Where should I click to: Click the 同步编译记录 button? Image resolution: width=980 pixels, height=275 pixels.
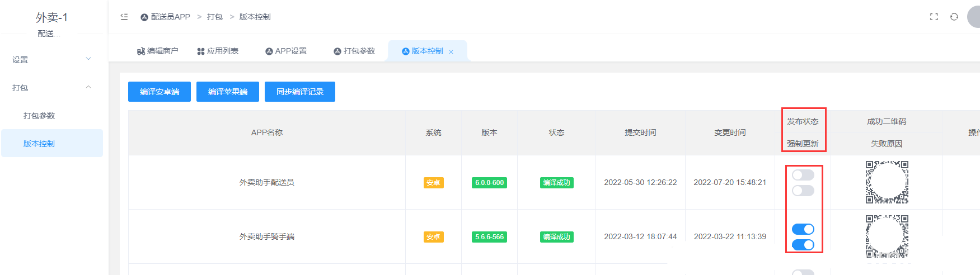300,92
